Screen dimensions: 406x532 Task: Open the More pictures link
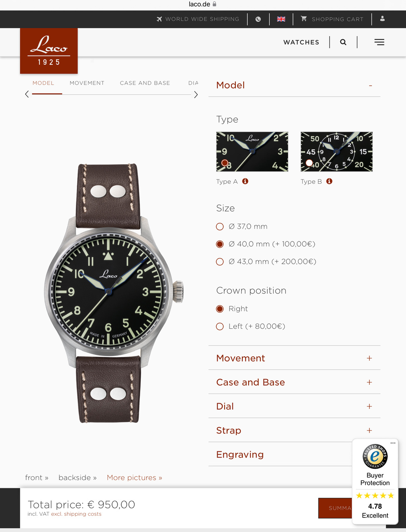tap(135, 478)
